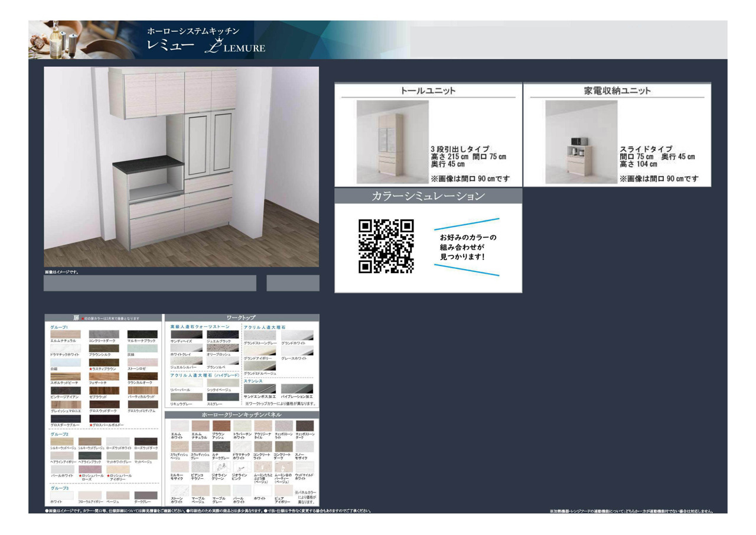Viewport: 756px width, 535px height.
Task: Choose the シルキーウッドベージュ swatch in グループ2
Action: [62, 441]
